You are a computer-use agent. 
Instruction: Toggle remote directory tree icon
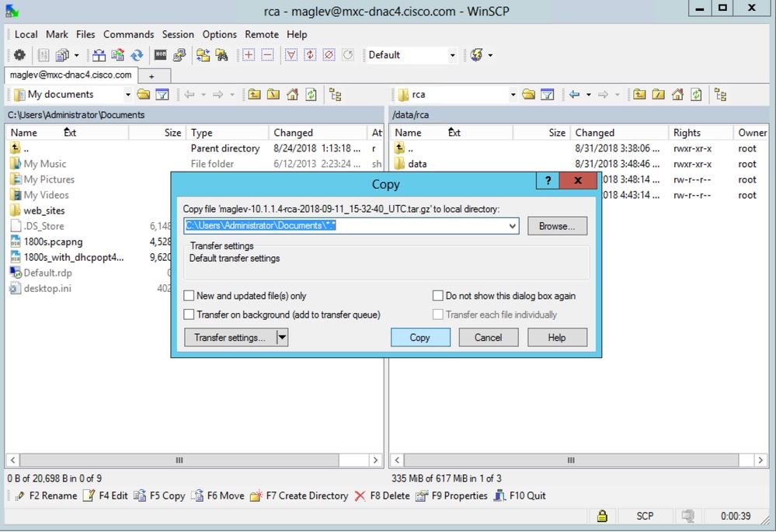[x=721, y=95]
